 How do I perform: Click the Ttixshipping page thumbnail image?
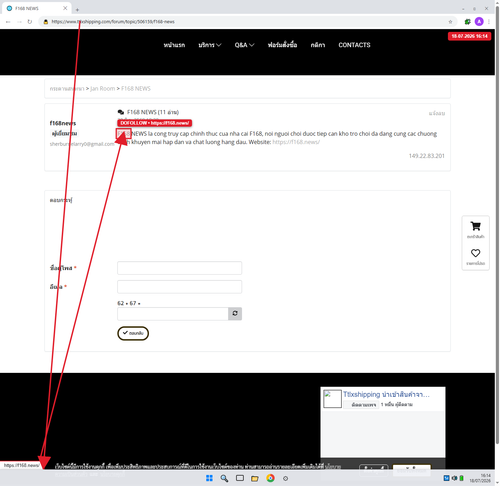coord(332,399)
